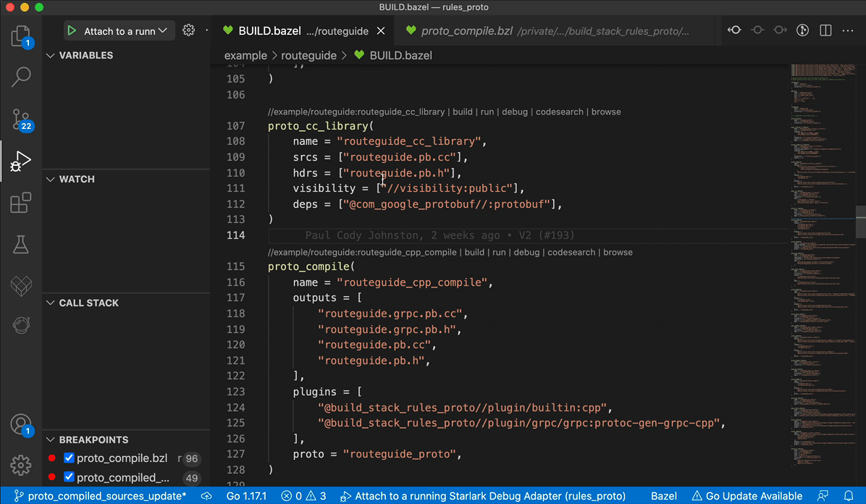Viewport: 866px width, 504px height.
Task: Start debugging with the green Attach play button
Action: [72, 30]
